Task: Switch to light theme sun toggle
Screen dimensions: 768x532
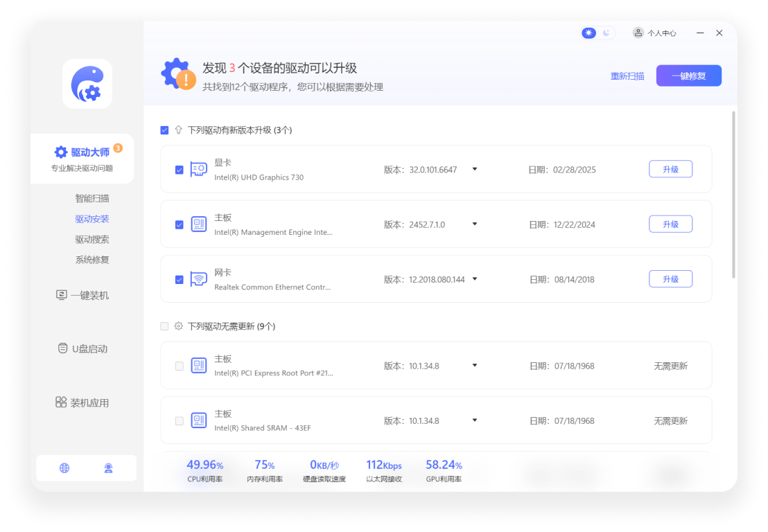Action: (588, 33)
